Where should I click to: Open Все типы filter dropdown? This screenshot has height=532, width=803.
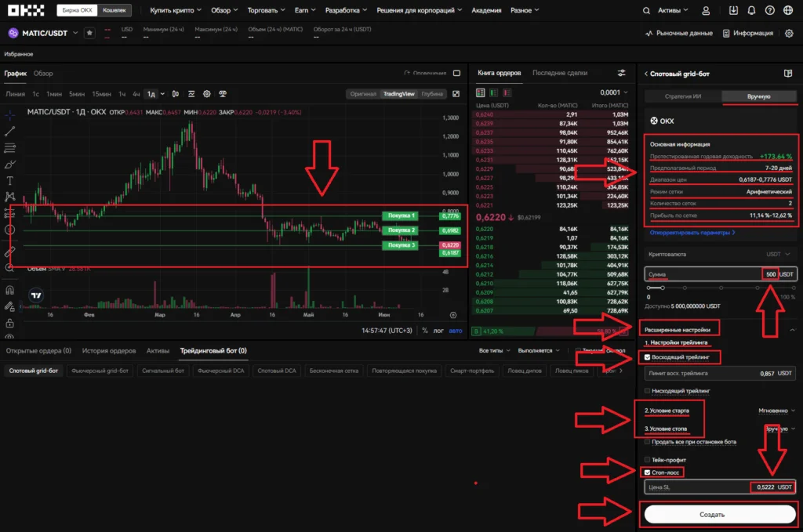(494, 350)
